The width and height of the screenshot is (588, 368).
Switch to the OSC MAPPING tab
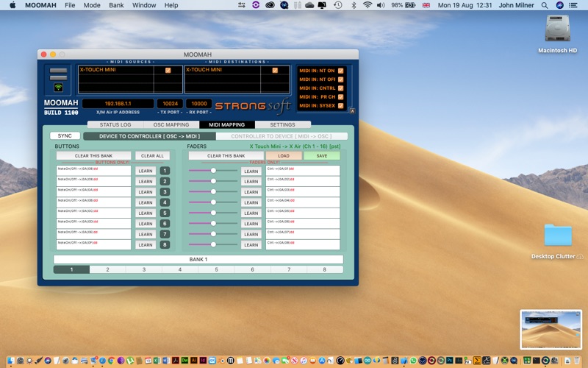click(x=171, y=125)
